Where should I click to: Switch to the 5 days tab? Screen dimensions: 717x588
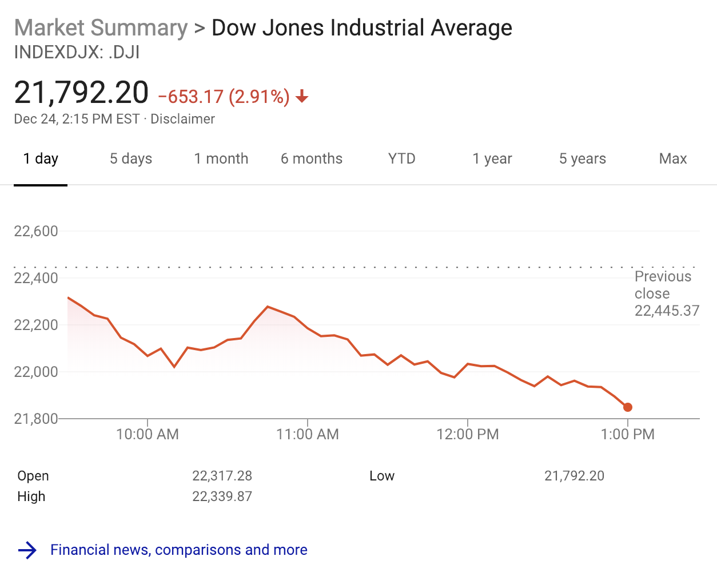131,159
